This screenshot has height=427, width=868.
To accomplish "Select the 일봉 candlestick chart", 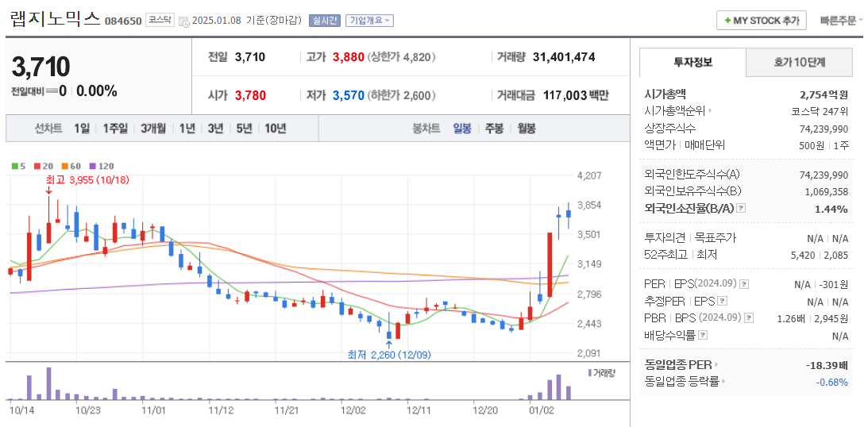I will [462, 129].
